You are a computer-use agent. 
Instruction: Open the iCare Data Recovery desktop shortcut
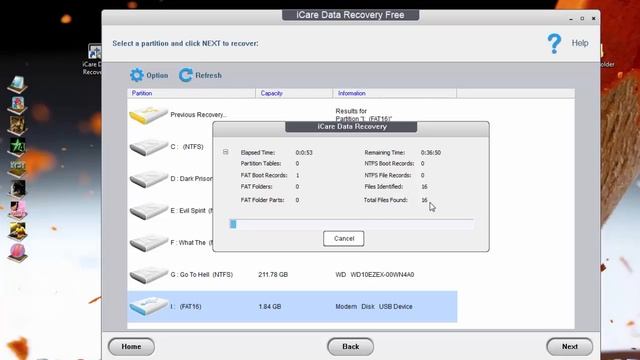93,59
